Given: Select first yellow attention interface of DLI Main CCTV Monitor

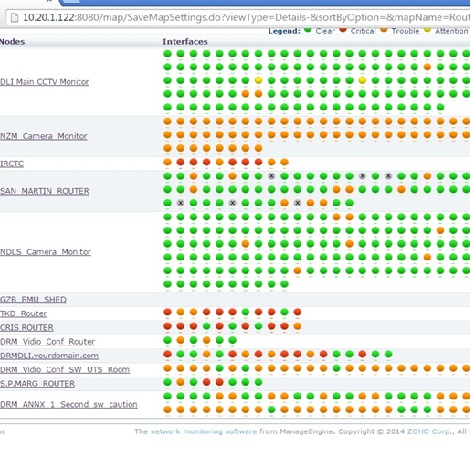Looking at the screenshot, I should click(258, 80).
